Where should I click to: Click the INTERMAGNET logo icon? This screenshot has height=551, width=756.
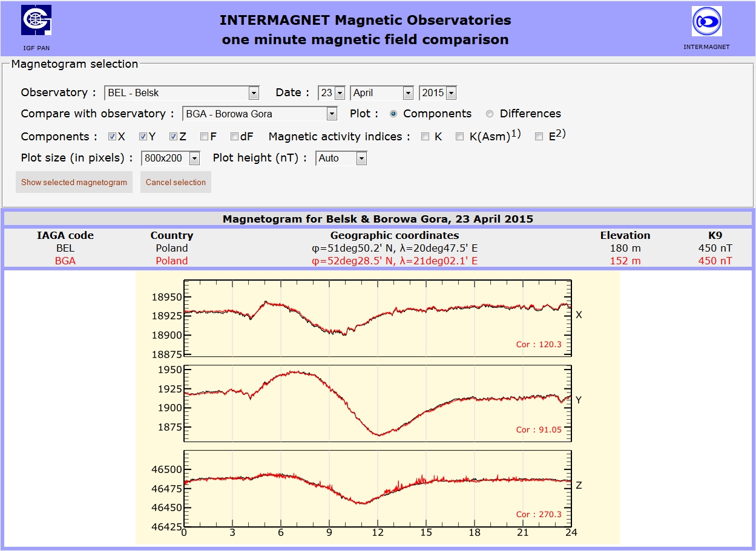[707, 21]
